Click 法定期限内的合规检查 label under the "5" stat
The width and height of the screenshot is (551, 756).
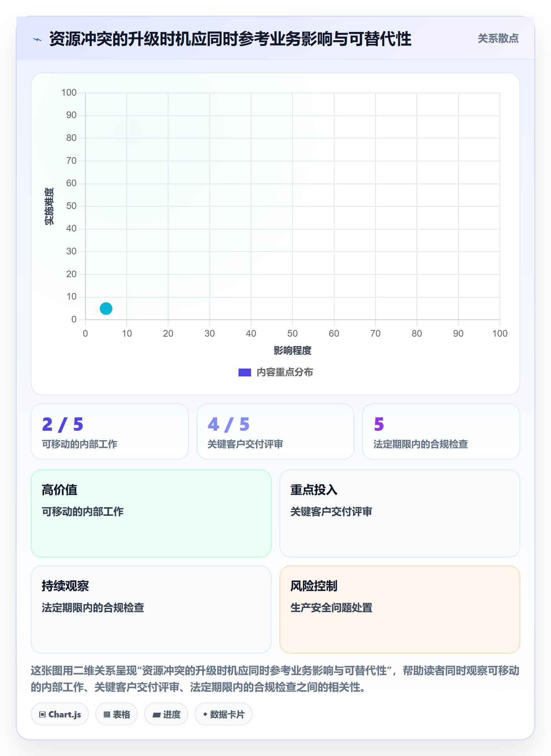coord(421,444)
